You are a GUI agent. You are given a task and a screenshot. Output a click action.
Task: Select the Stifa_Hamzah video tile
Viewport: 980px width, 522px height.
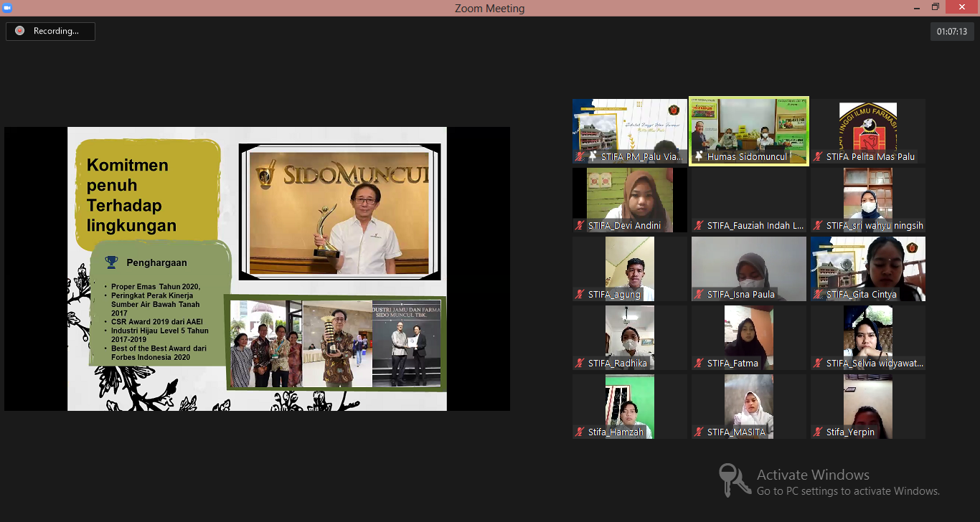click(x=630, y=407)
